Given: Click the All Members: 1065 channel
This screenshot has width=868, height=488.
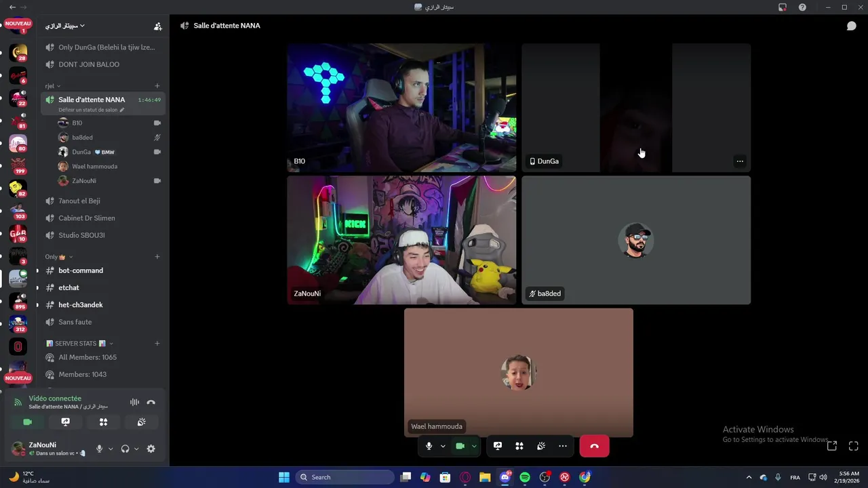Looking at the screenshot, I should (x=102, y=357).
